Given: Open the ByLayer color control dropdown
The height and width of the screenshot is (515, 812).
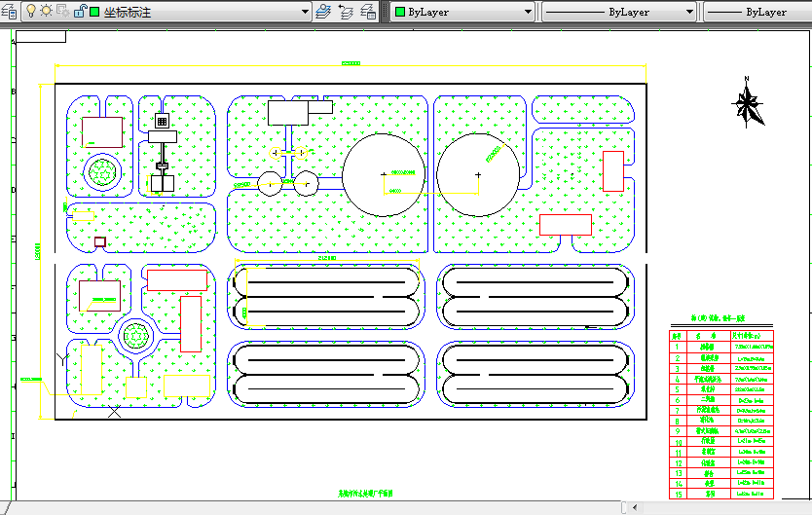Looking at the screenshot, I should click(x=529, y=13).
